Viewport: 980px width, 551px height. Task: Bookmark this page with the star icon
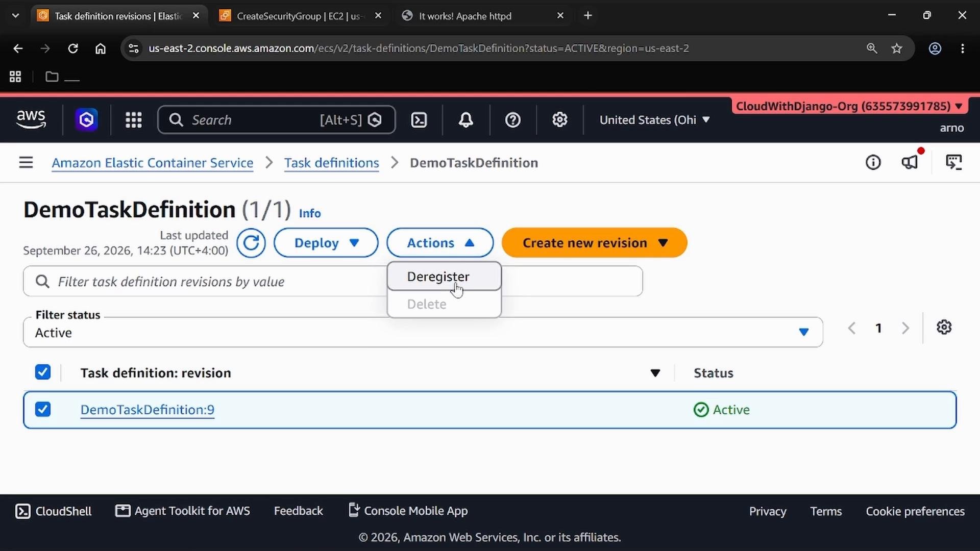[x=897, y=48]
